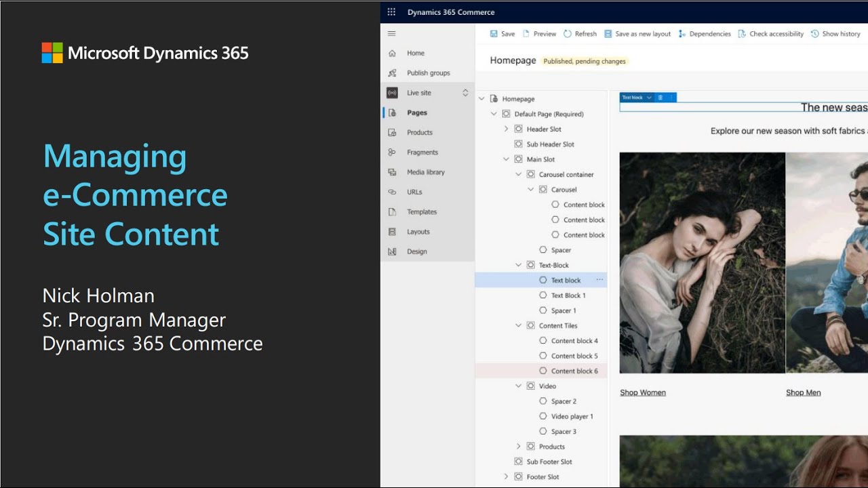Expand the Header Slot node
Screen dimensions: 868x488
click(506, 129)
